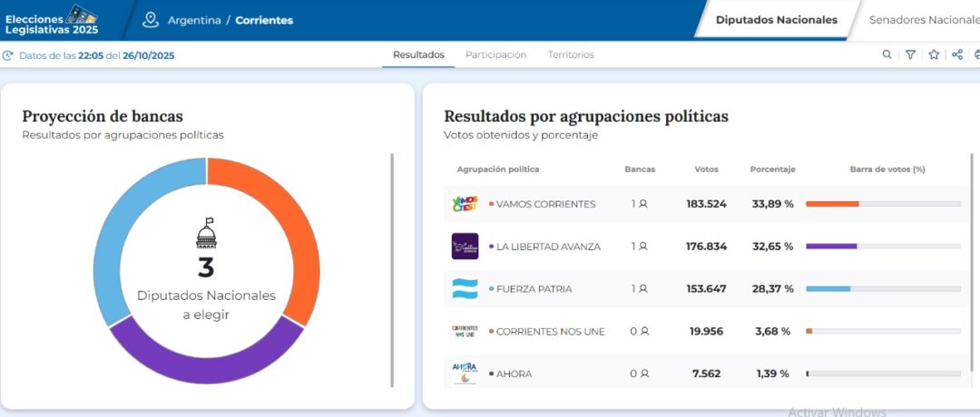
Task: Click the Vamos Corrientes party logo
Action: [465, 204]
